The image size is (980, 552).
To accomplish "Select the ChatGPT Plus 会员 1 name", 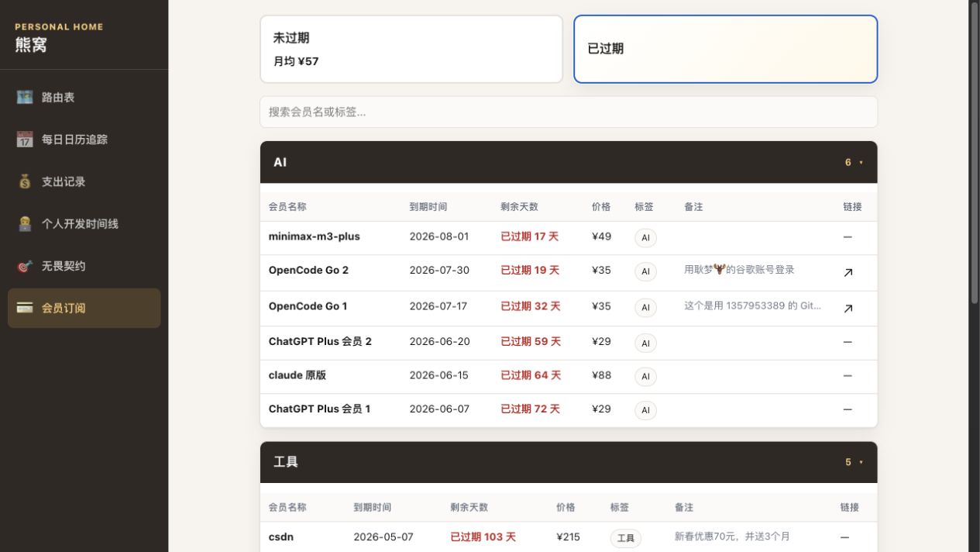I will [319, 409].
